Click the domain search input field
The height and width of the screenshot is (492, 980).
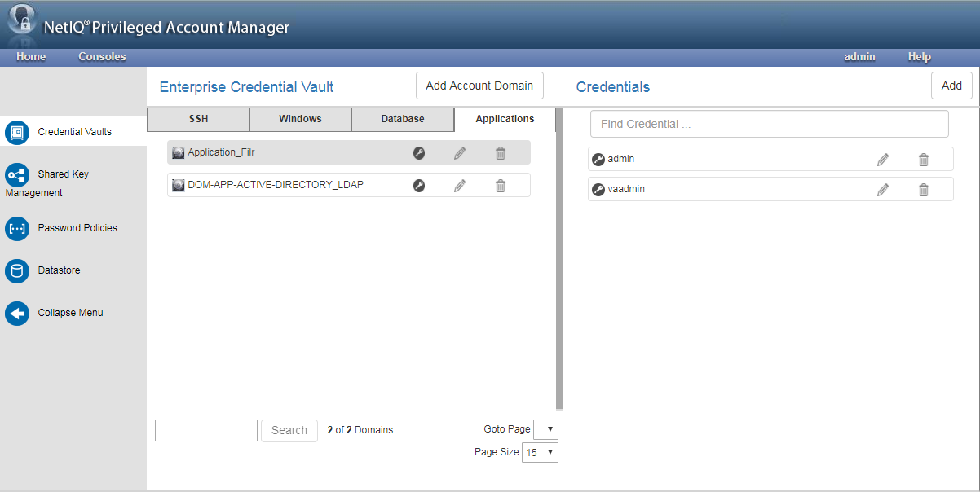tap(206, 430)
